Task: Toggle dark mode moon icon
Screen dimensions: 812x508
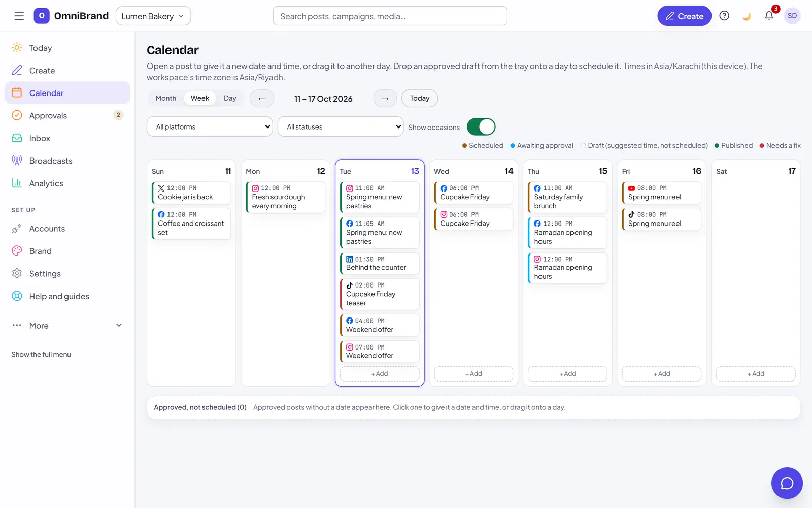Action: (x=747, y=16)
